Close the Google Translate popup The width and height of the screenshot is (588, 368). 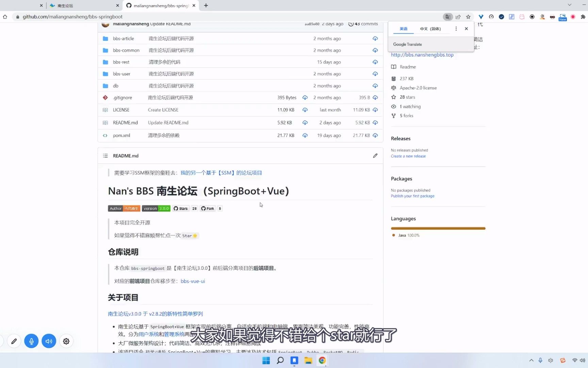466,29
